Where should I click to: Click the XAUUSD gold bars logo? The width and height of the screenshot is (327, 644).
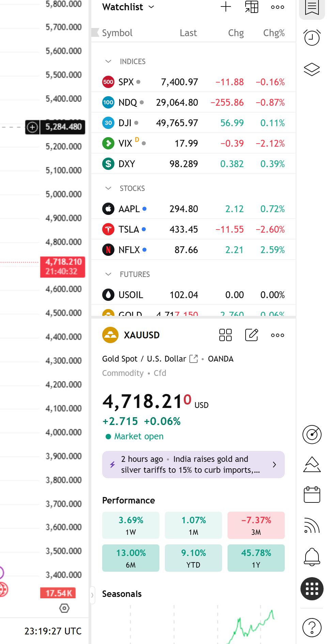coord(110,335)
